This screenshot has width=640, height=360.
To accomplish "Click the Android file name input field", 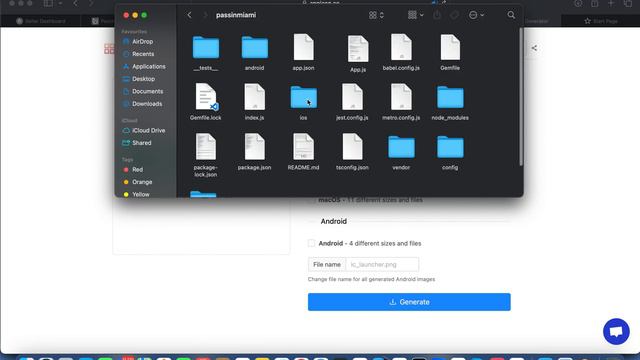I will point(382,264).
